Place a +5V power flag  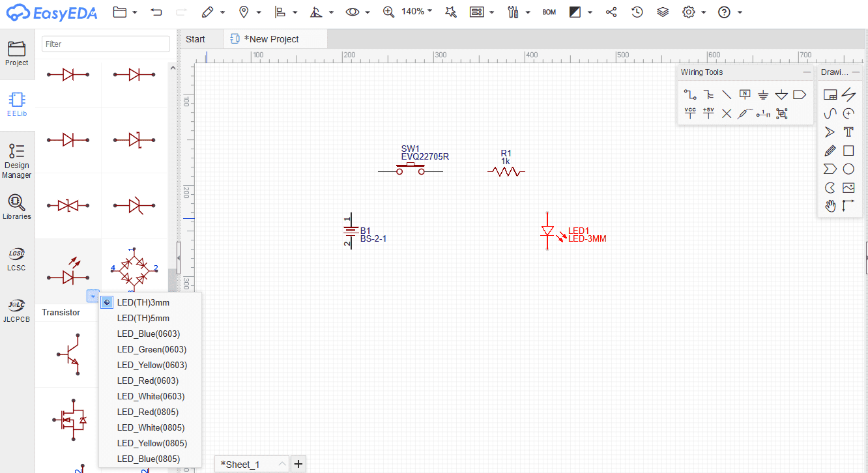coord(708,113)
